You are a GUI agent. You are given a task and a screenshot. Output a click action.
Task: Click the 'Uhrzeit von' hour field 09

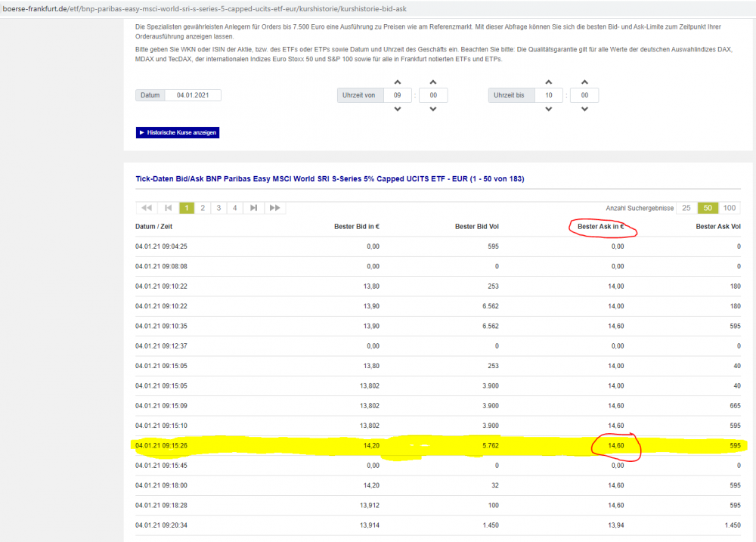point(398,95)
